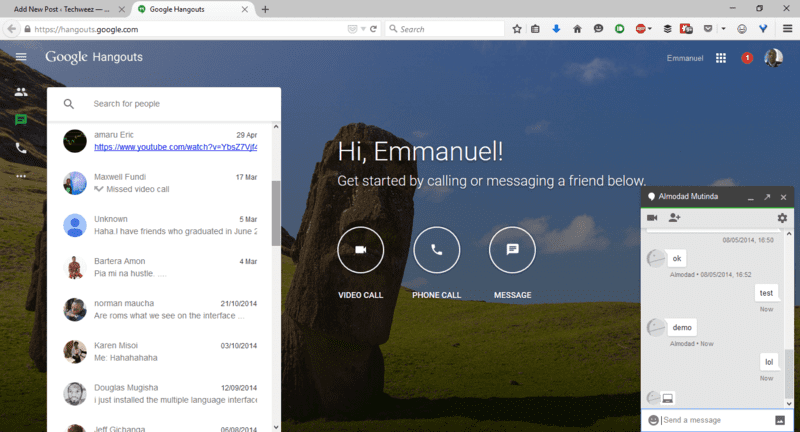This screenshot has width=800, height=432.
Task: Open a new browser tab
Action: tap(265, 9)
